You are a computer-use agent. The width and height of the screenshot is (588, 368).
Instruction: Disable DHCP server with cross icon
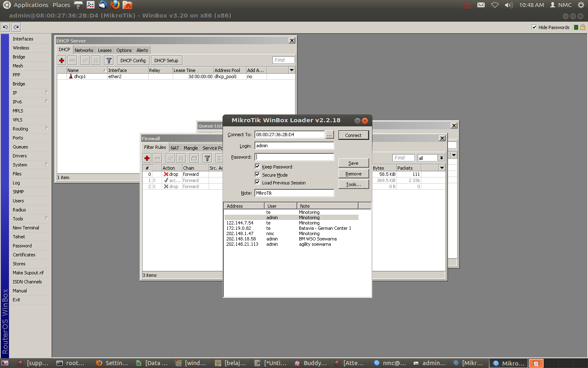pos(96,61)
